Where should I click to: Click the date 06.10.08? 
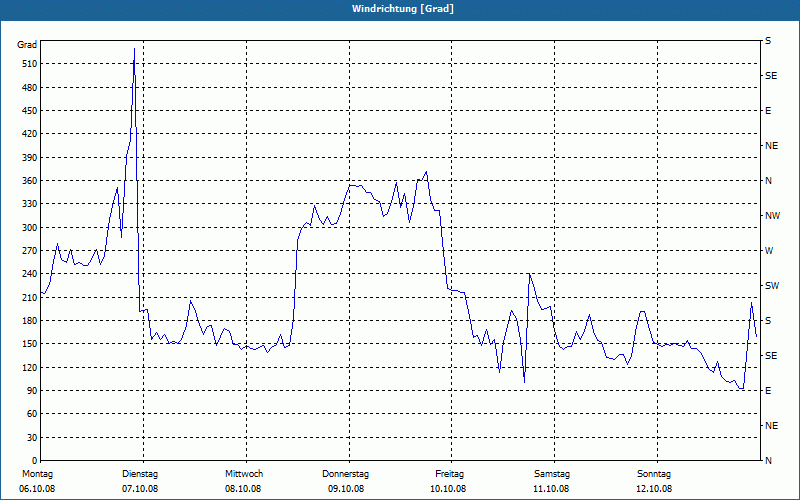pyautogui.click(x=37, y=489)
